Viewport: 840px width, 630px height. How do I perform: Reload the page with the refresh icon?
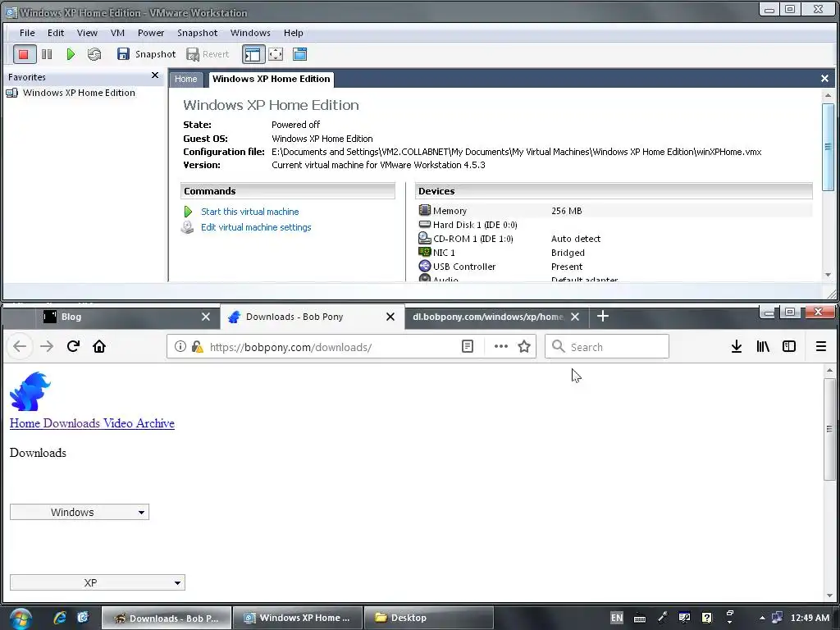click(x=73, y=346)
